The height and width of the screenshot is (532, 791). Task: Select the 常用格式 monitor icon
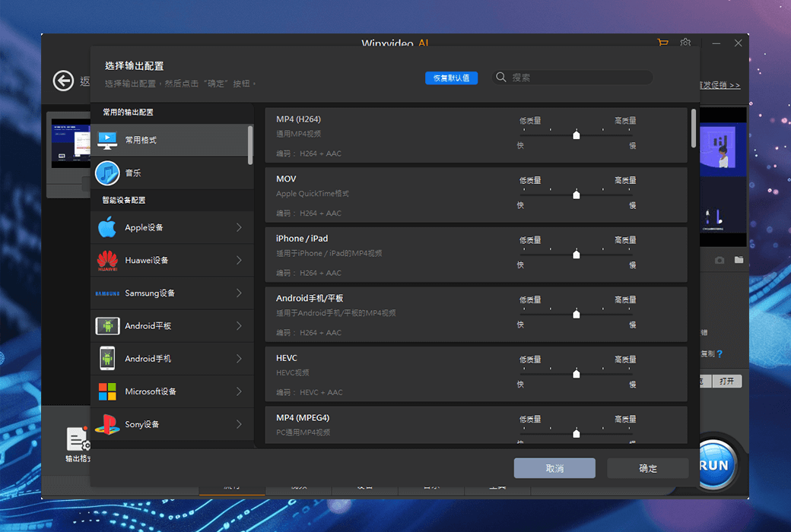[107, 140]
